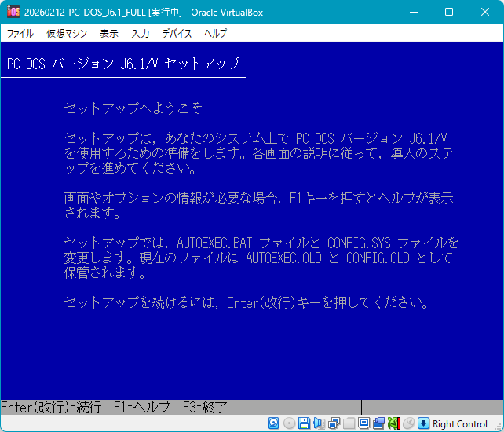Click the green CPU chip status icon
The width and height of the screenshot is (504, 432).
pyautogui.click(x=393, y=423)
